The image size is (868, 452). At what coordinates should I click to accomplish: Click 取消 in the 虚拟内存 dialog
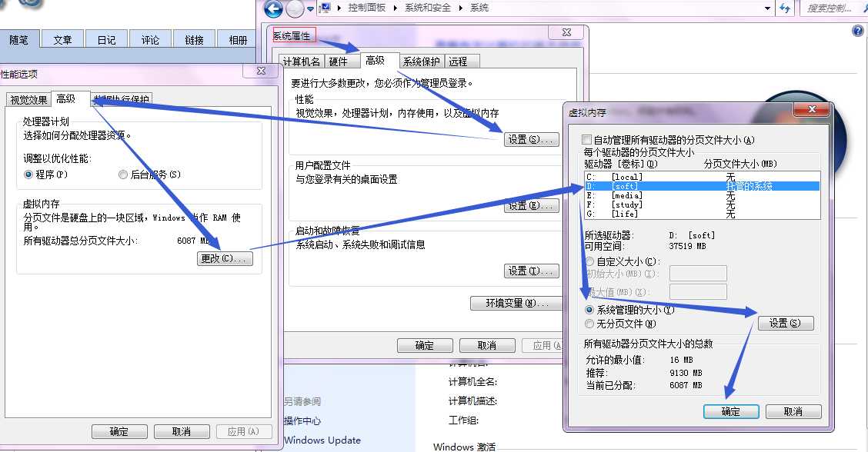pyautogui.click(x=794, y=411)
